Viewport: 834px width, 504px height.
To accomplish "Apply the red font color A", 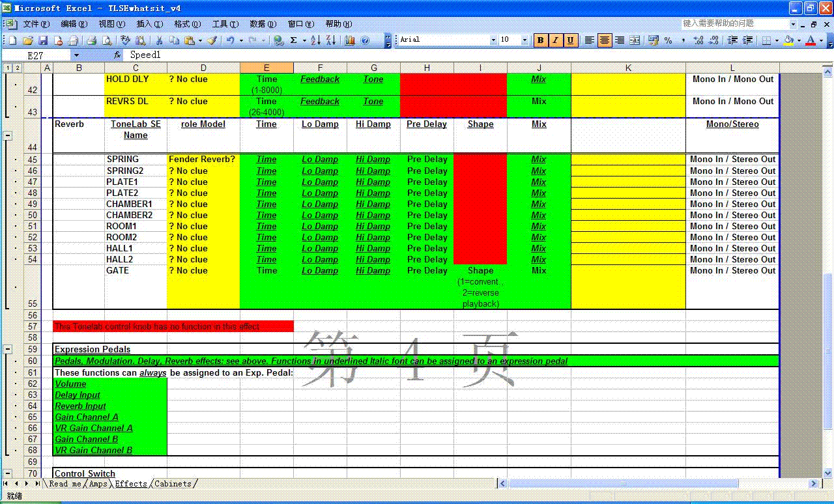I will (x=811, y=40).
